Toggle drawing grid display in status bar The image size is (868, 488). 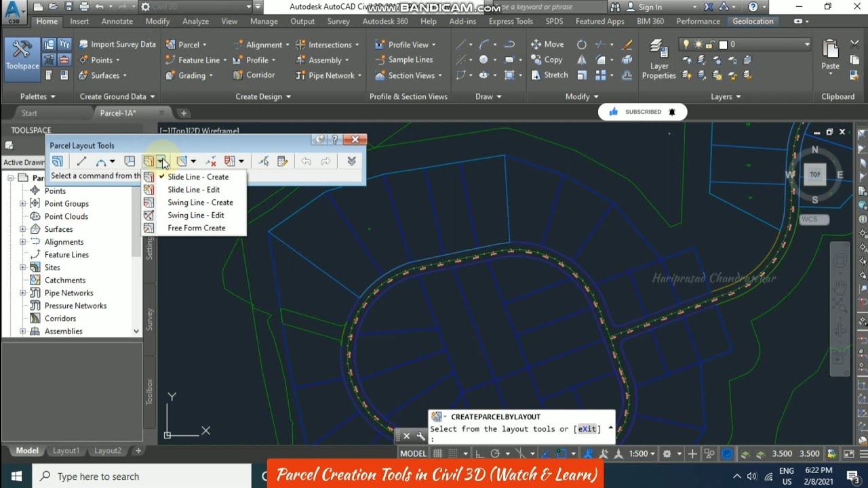point(437,453)
